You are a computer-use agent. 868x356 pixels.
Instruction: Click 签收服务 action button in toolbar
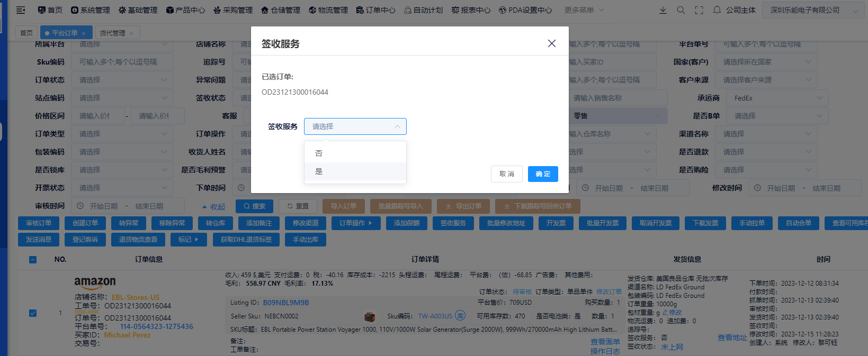pyautogui.click(x=453, y=223)
